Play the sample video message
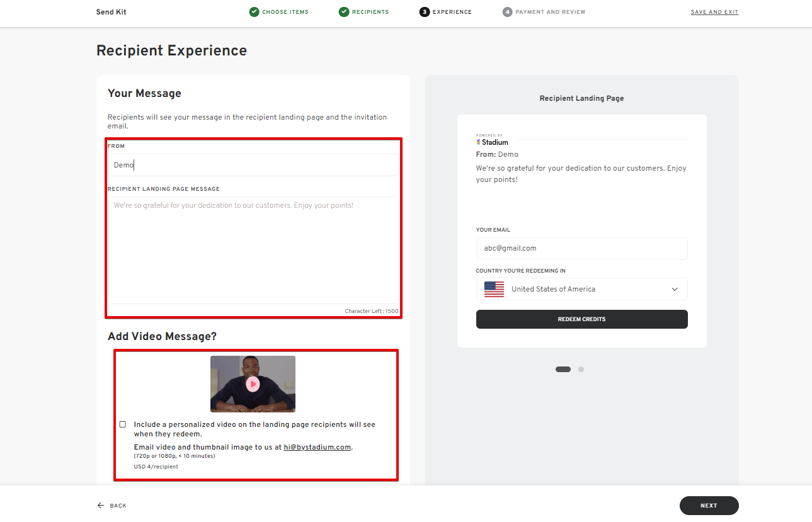The height and width of the screenshot is (522, 812). 253,384
